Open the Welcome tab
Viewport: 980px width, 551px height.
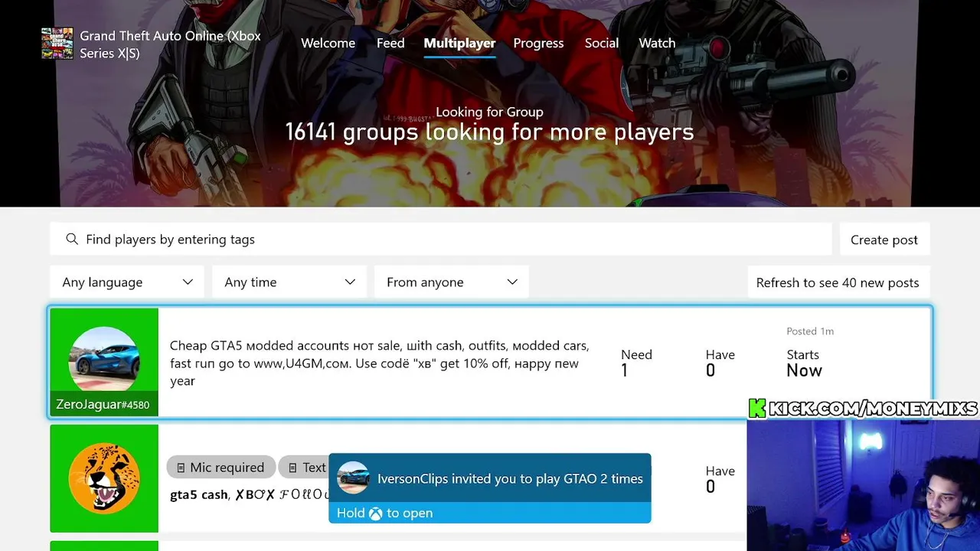pos(328,43)
